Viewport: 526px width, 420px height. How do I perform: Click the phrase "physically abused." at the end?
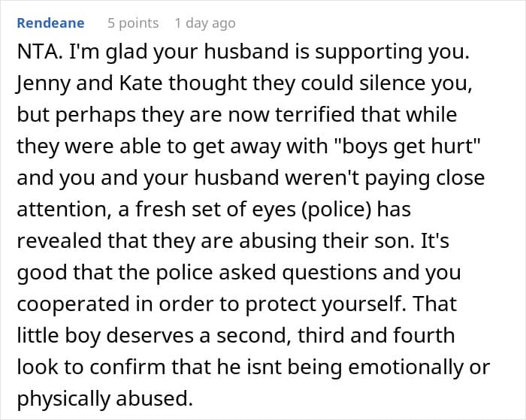pos(104,399)
